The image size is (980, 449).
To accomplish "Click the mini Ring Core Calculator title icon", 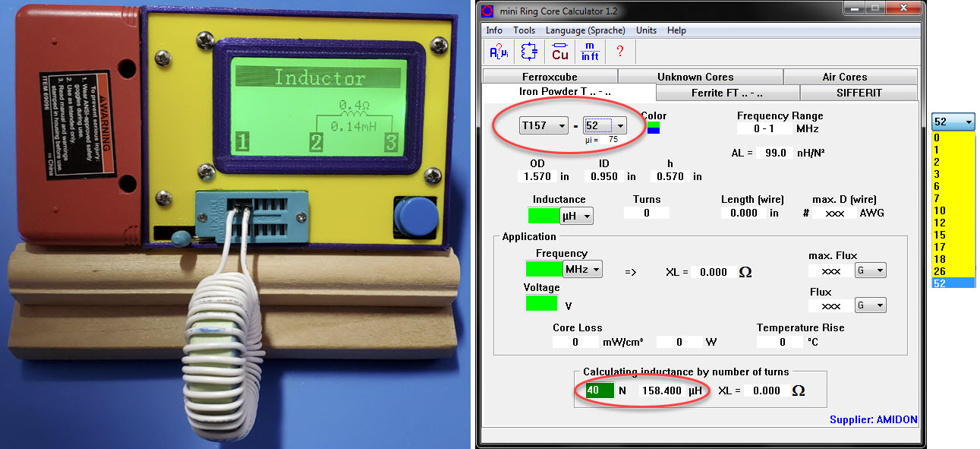I will coord(487,11).
